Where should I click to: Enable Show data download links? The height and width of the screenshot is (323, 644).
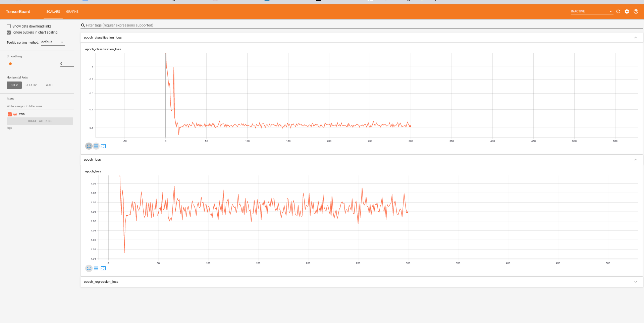click(9, 26)
